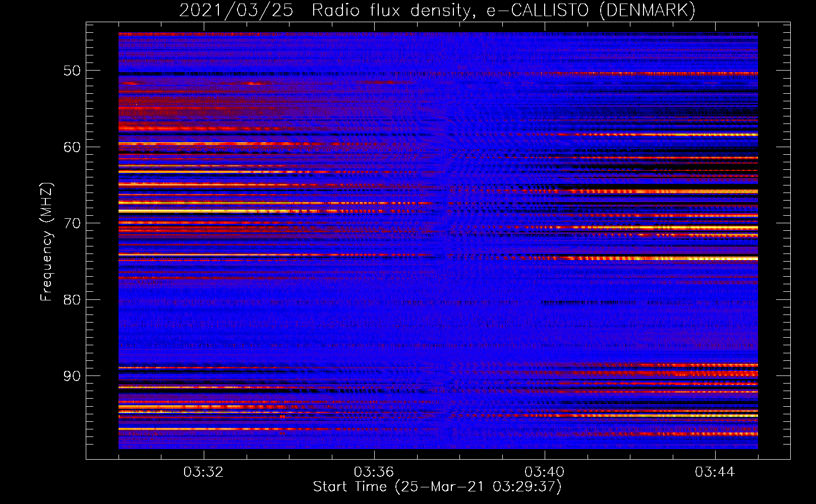The width and height of the screenshot is (816, 504).
Task: Click the 'Frequency (MHZ)' y-axis label
Action: coord(46,242)
